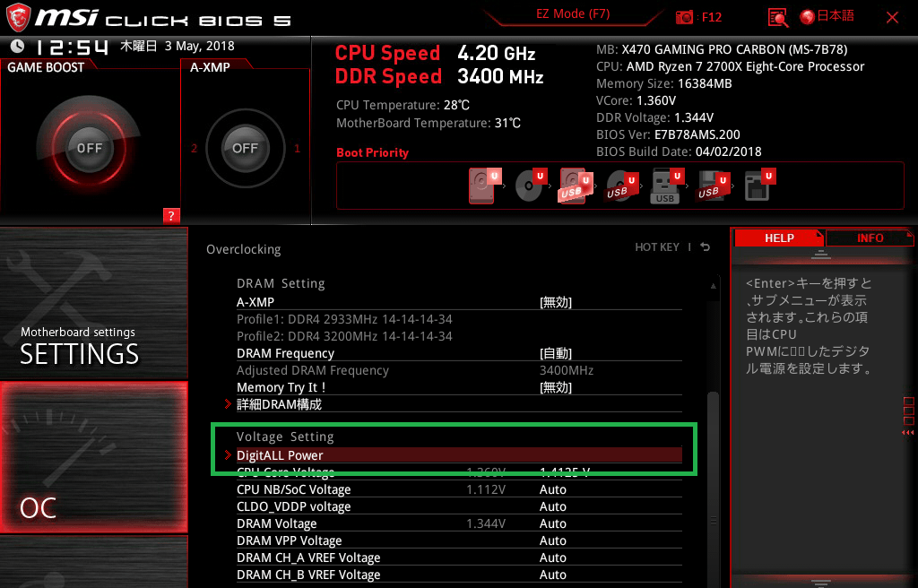Open the SETTINGS motherboard section
918x588 pixels.
(x=93, y=303)
